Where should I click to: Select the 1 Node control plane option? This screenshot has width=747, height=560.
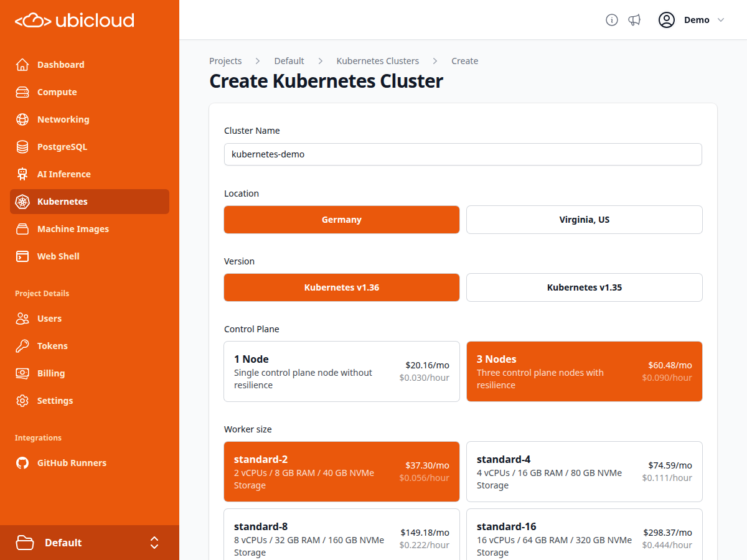[x=342, y=371]
